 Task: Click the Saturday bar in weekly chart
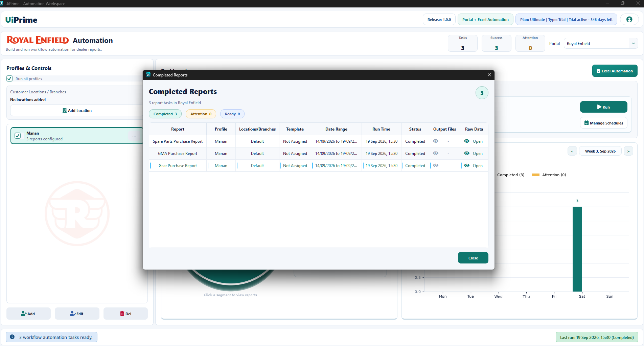[577, 249]
